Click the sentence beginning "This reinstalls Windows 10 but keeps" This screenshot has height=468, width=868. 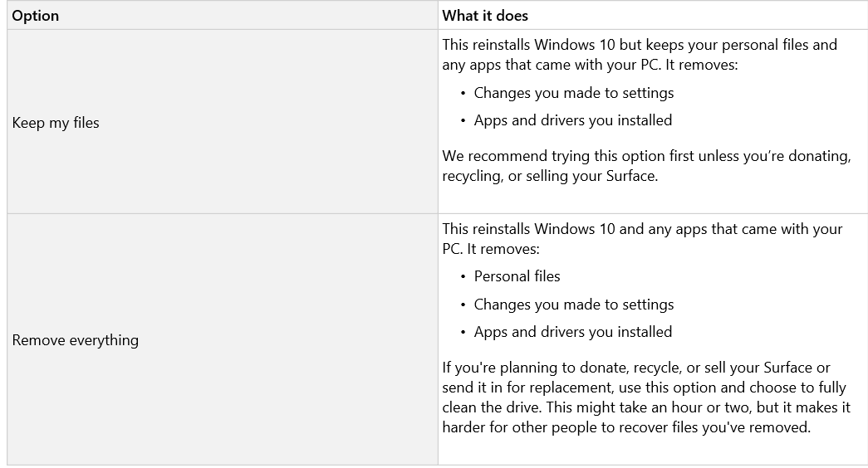point(640,45)
